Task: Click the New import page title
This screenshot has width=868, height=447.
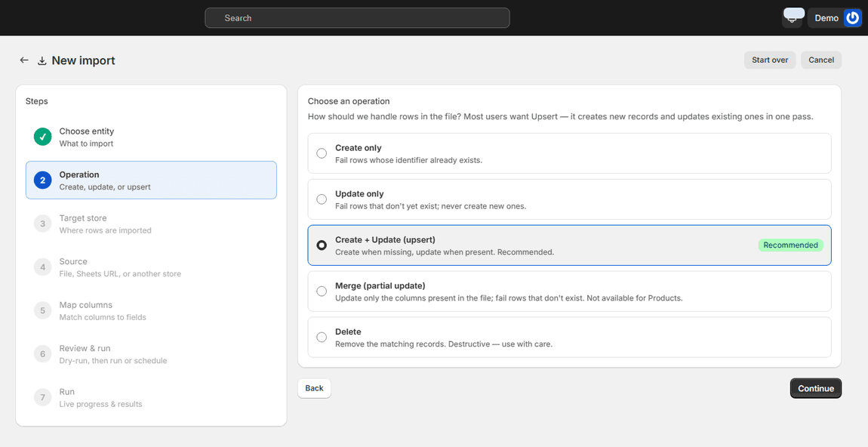Action: [x=83, y=60]
